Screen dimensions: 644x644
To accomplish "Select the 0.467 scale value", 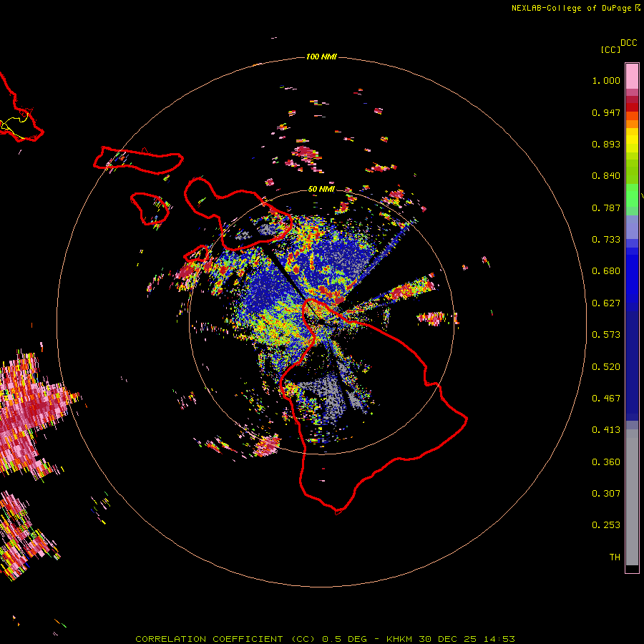I will [606, 399].
